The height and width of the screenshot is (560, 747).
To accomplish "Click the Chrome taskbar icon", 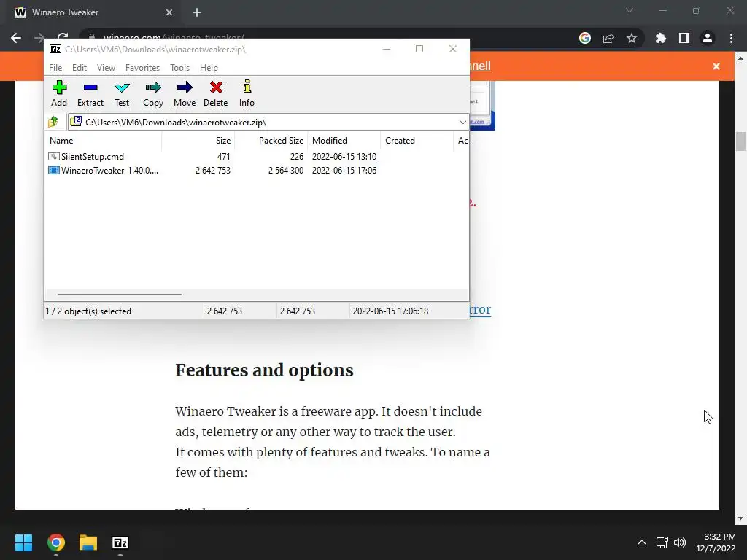I will click(56, 542).
